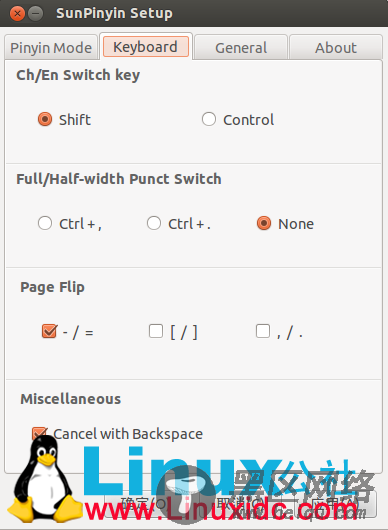The image size is (388, 530).
Task: Select the Keyboard tab
Action: pyautogui.click(x=146, y=47)
